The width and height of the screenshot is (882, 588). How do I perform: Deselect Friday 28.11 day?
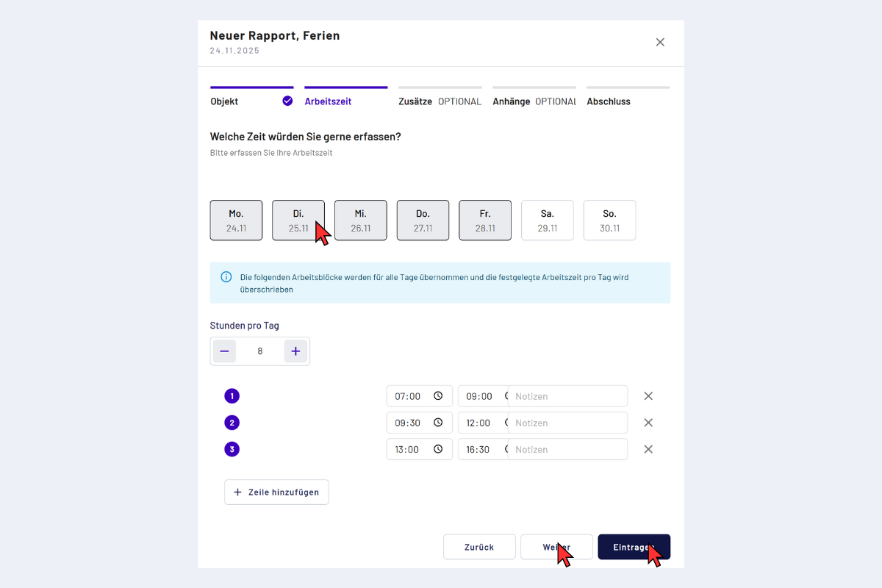pyautogui.click(x=485, y=220)
